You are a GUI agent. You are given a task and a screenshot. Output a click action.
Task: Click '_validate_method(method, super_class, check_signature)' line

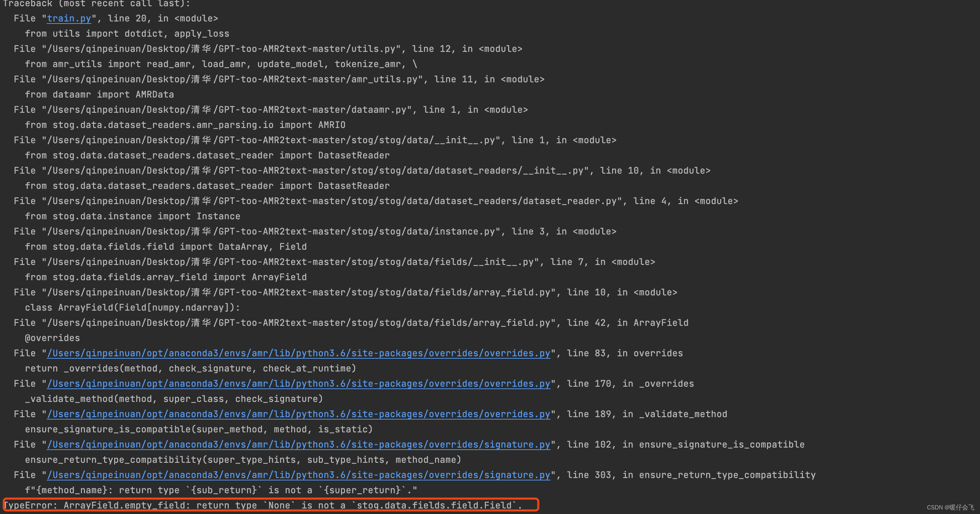[x=174, y=399]
